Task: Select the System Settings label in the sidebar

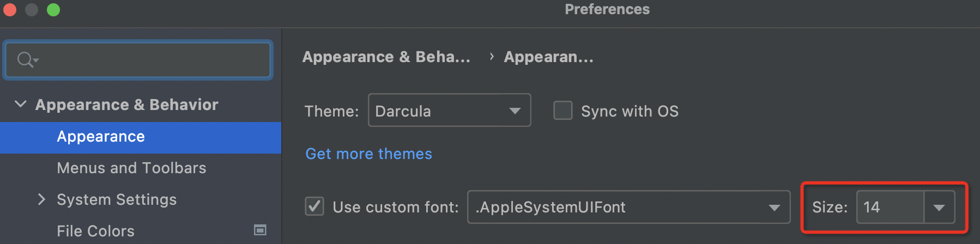Action: click(x=117, y=200)
